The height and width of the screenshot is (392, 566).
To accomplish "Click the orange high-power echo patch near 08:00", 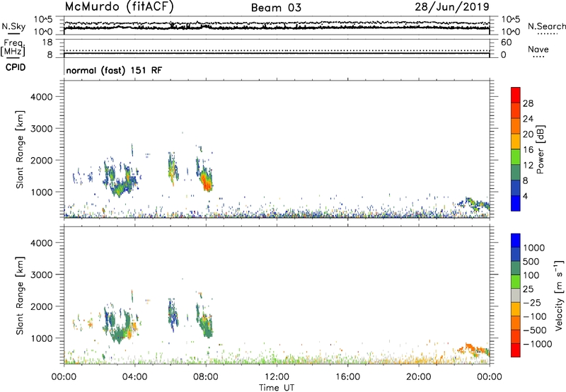I will pos(206,181).
